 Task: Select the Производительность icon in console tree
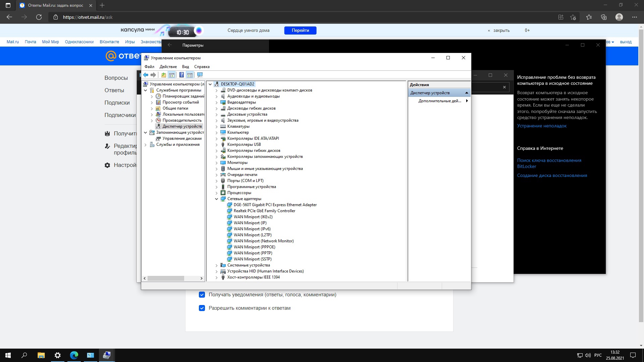pos(158,120)
